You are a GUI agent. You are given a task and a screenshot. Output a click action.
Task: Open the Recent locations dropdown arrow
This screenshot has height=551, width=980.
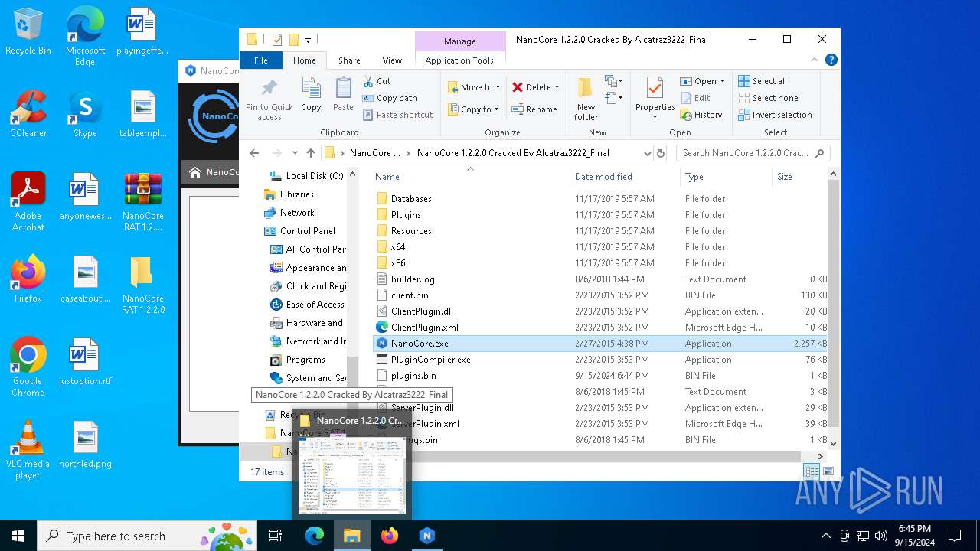pos(294,153)
